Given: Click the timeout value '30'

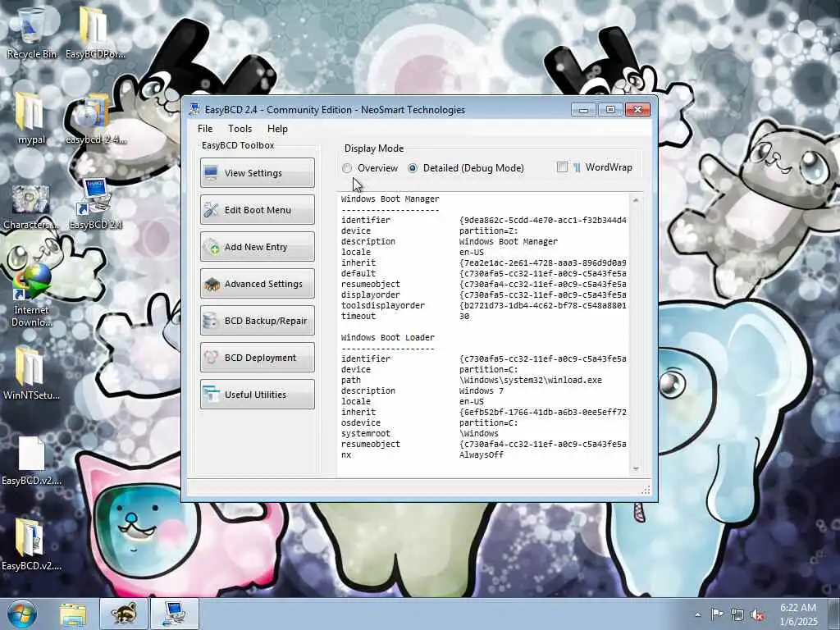Looking at the screenshot, I should pyautogui.click(x=464, y=317).
